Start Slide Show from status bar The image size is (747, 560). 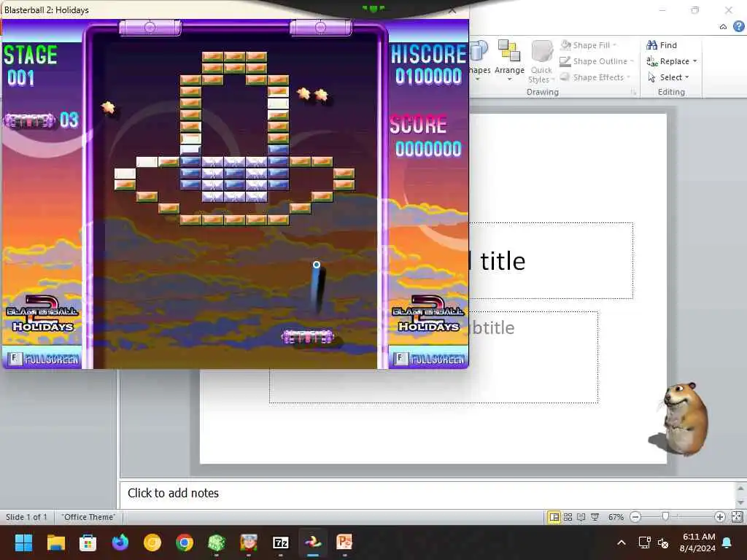[595, 517]
